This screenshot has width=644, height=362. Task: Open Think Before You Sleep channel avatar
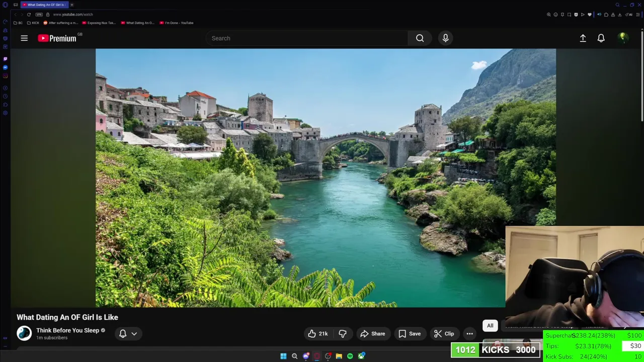[24, 333]
